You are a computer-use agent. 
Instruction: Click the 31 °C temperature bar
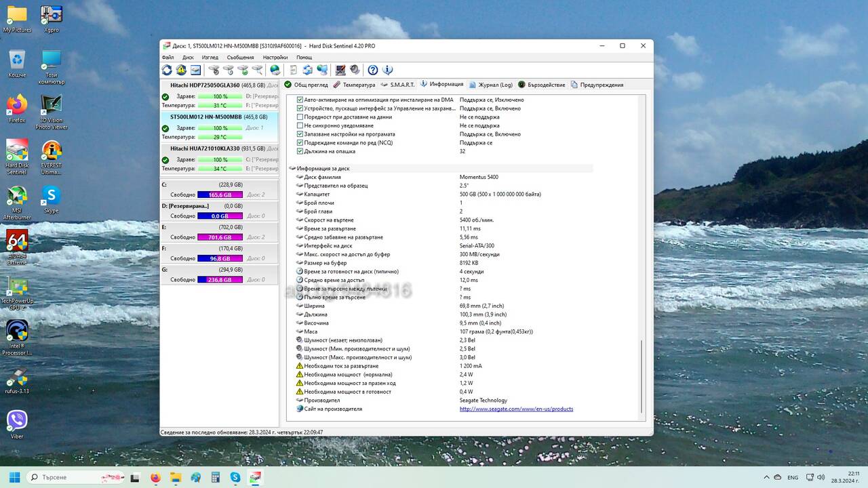[220, 105]
